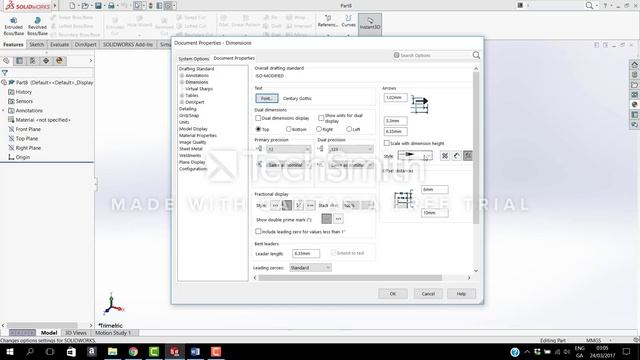Click OK in Document Properties dialog
The height and width of the screenshot is (360, 640).
pos(393,293)
